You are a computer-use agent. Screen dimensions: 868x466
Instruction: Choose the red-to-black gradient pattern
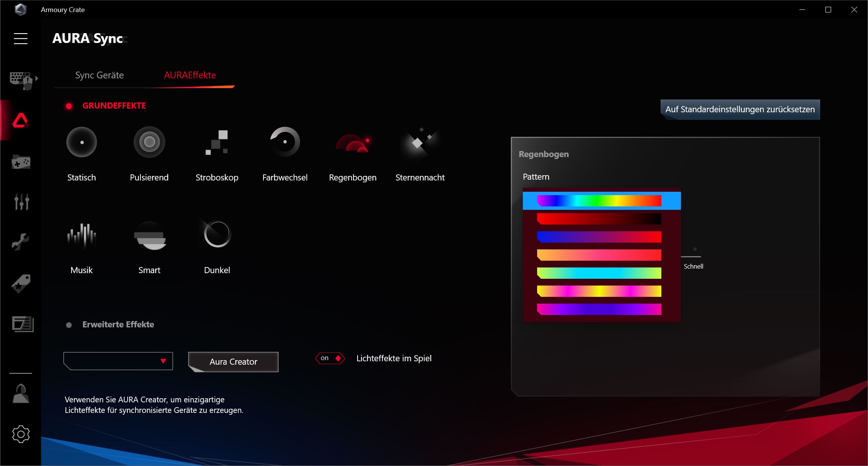(x=599, y=219)
